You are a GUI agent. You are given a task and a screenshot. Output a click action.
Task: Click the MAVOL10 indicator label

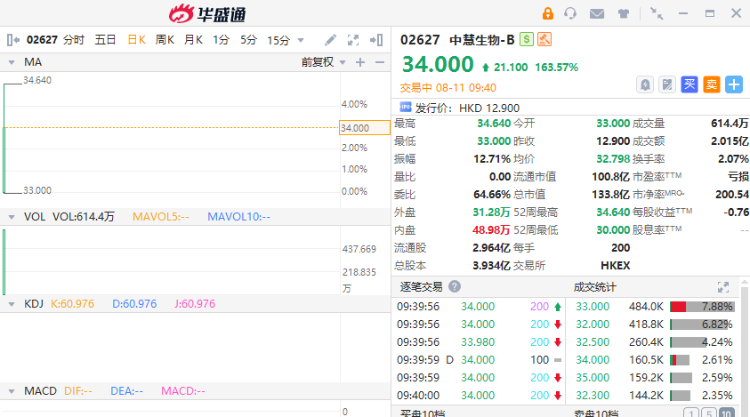point(239,217)
